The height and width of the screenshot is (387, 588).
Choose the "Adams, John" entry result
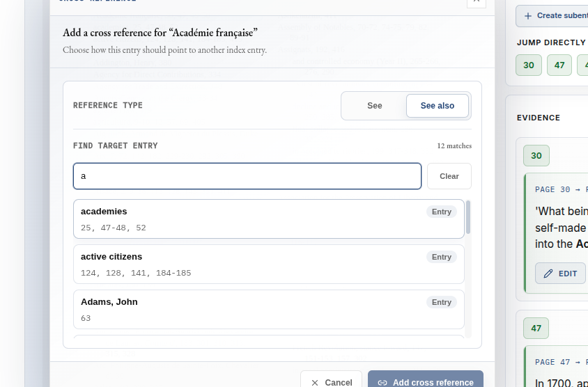click(x=268, y=310)
